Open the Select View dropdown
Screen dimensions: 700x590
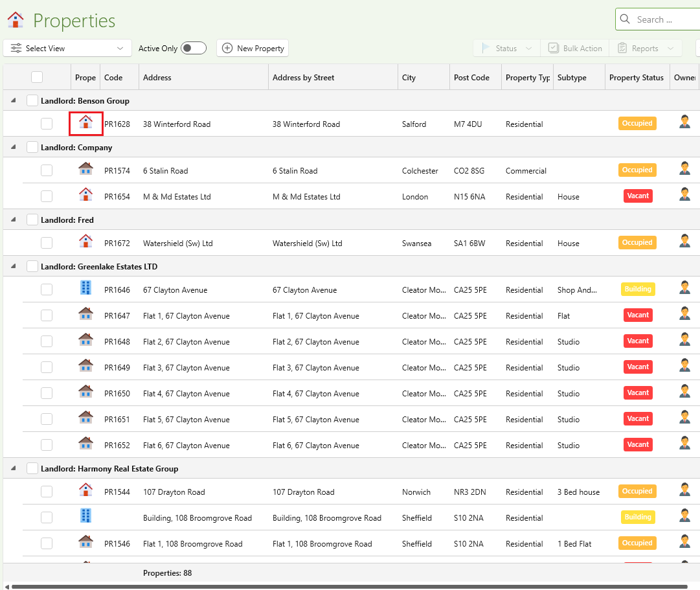pyautogui.click(x=67, y=48)
